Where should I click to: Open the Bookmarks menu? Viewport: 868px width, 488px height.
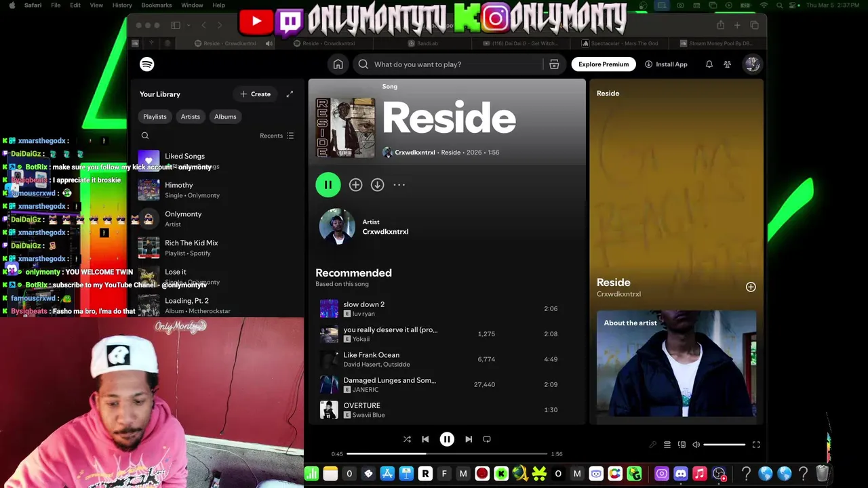(157, 5)
